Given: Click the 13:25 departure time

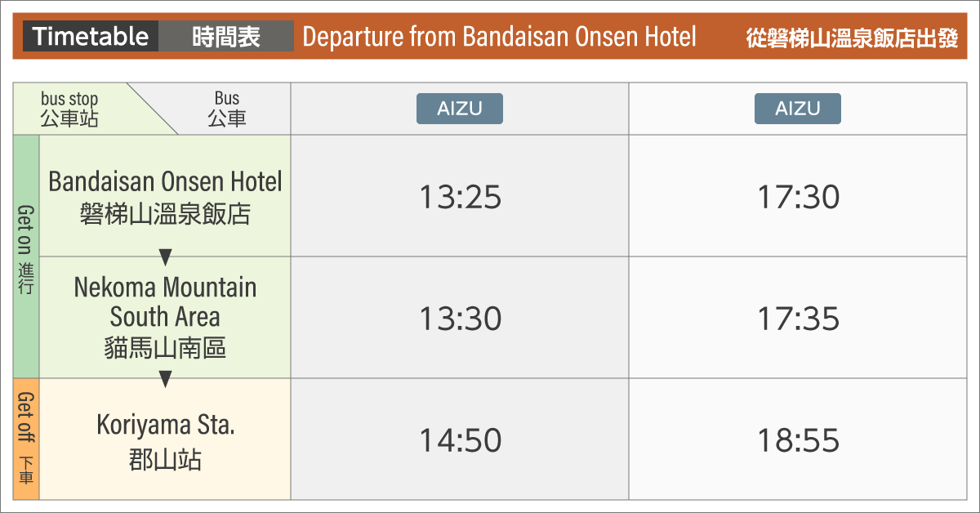Looking at the screenshot, I should point(460,197).
